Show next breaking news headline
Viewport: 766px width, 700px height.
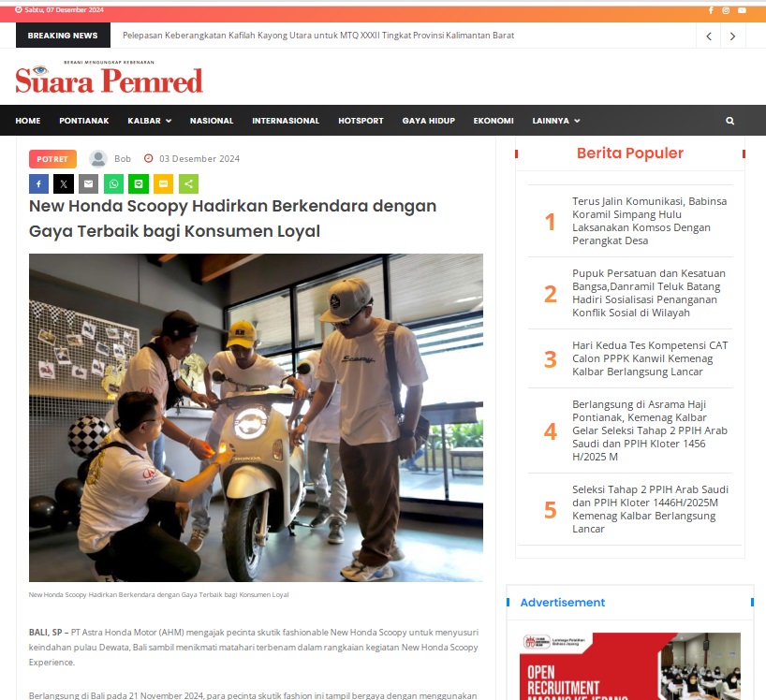732,36
